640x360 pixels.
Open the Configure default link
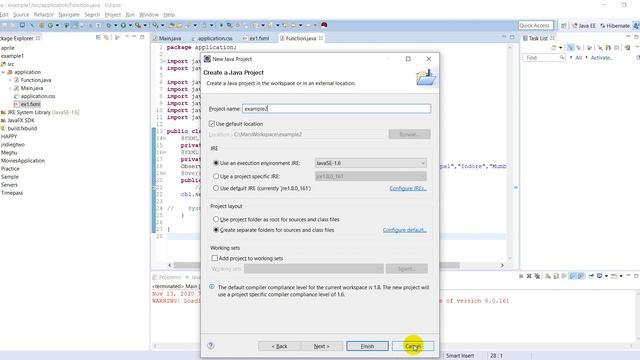tap(404, 230)
